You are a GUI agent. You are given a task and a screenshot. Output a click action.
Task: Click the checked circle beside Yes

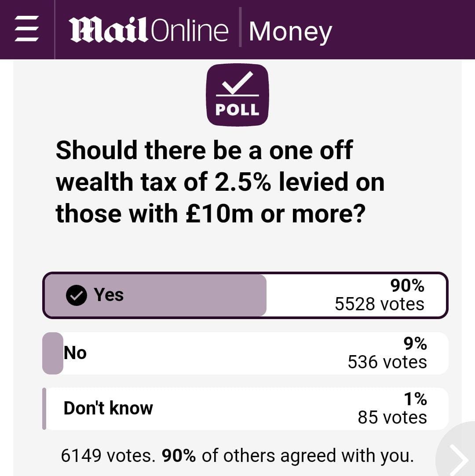[77, 295]
